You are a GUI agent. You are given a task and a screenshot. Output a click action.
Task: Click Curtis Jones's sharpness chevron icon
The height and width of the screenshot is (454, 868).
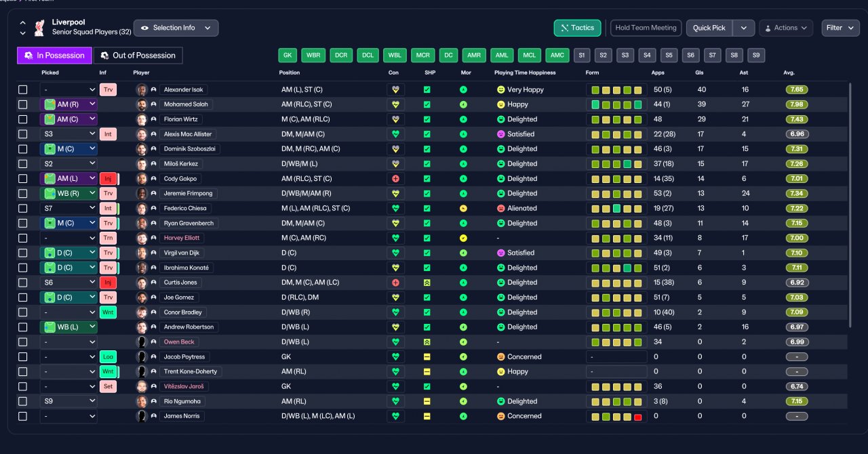pyautogui.click(x=427, y=283)
